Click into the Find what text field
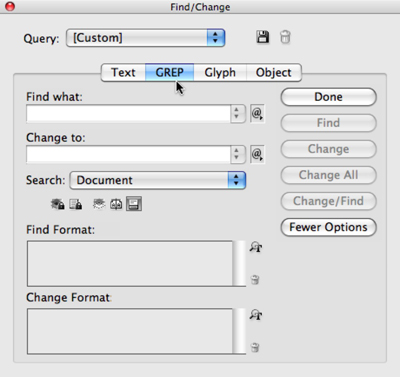The image size is (400, 377). (x=128, y=114)
